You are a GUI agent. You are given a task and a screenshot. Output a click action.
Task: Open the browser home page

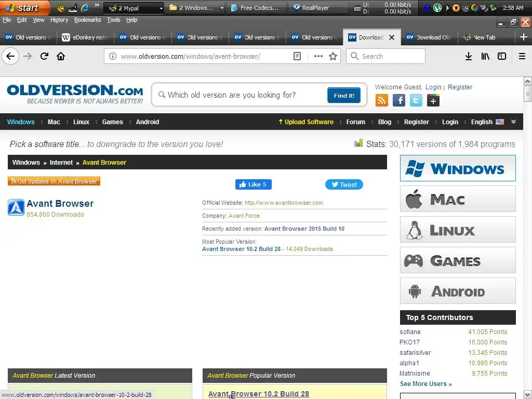(x=61, y=56)
